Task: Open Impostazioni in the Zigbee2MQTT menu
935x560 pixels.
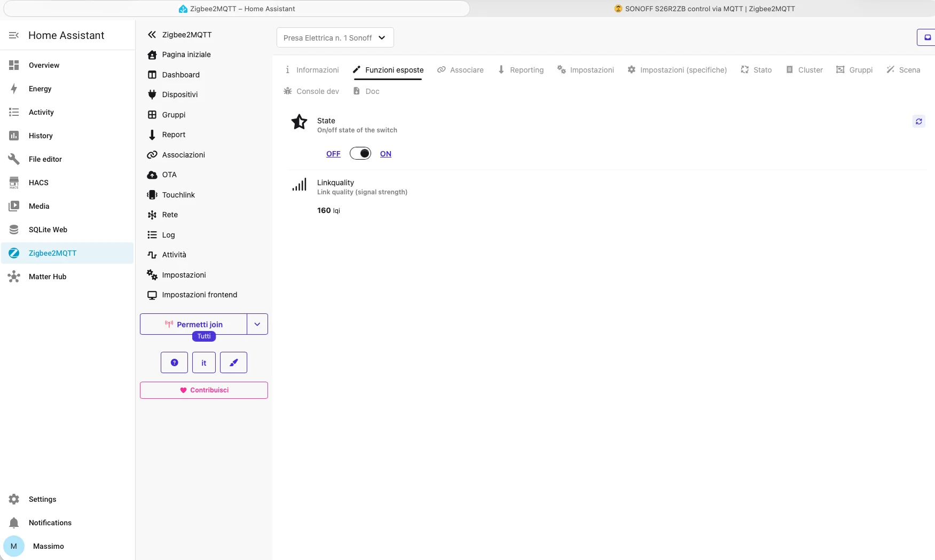Action: pos(184,275)
